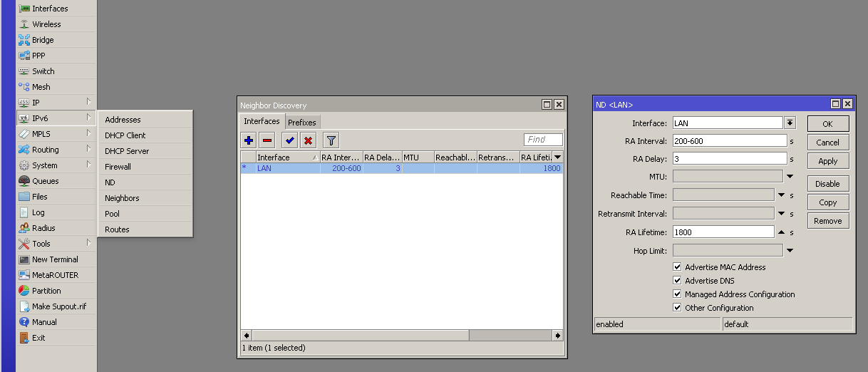Open Files in the sidebar
The image size is (868, 372).
56,197
